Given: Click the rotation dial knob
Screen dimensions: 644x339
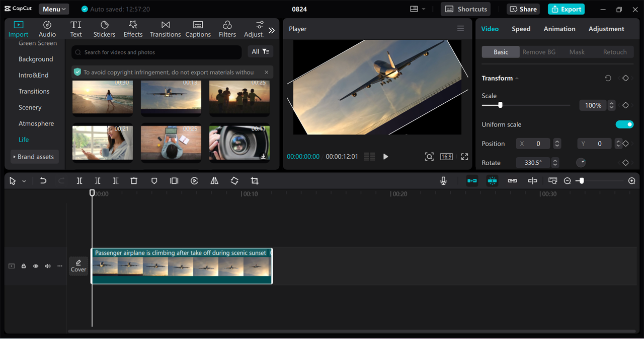Looking at the screenshot, I should coord(581,163).
